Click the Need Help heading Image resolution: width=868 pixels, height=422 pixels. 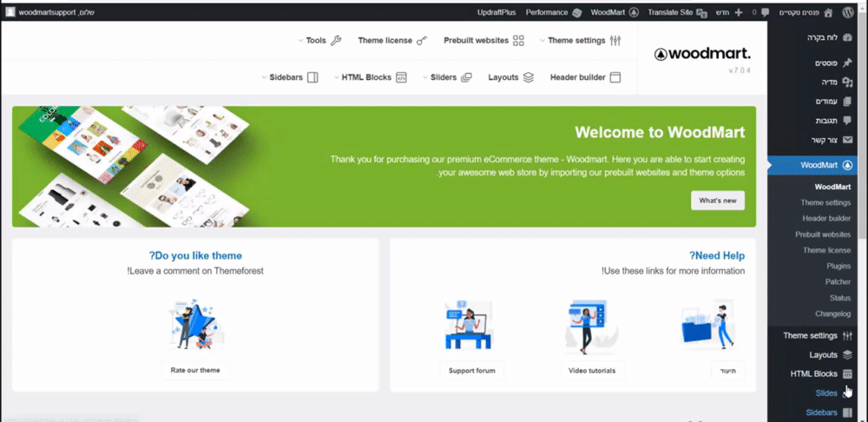pyautogui.click(x=717, y=256)
